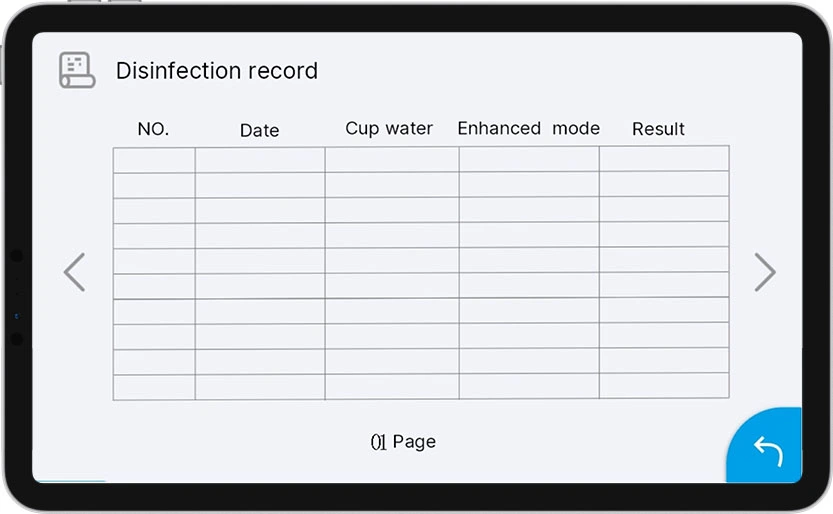833x514 pixels.
Task: Select the last row's Date cell
Action: click(x=260, y=387)
